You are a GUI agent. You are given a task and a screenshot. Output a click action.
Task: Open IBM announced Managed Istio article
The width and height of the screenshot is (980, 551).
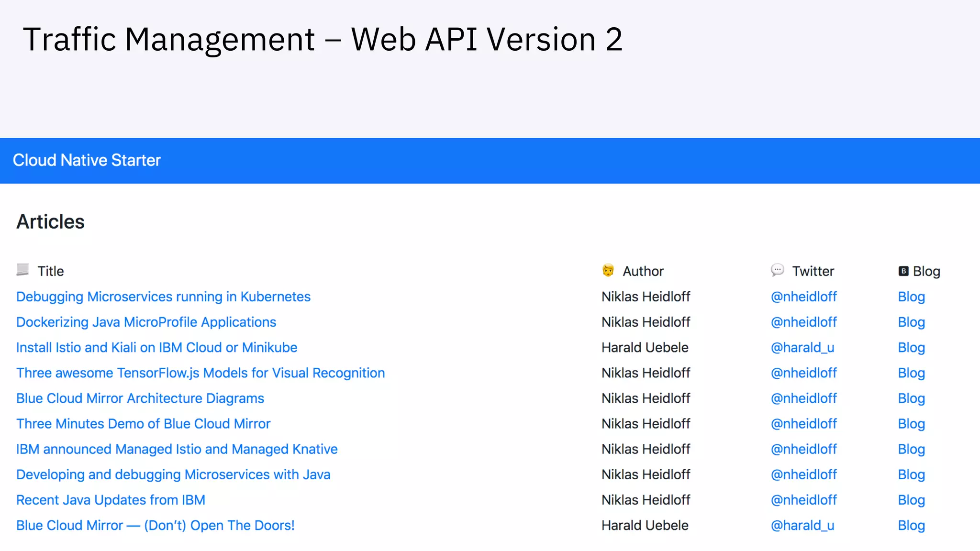point(177,449)
